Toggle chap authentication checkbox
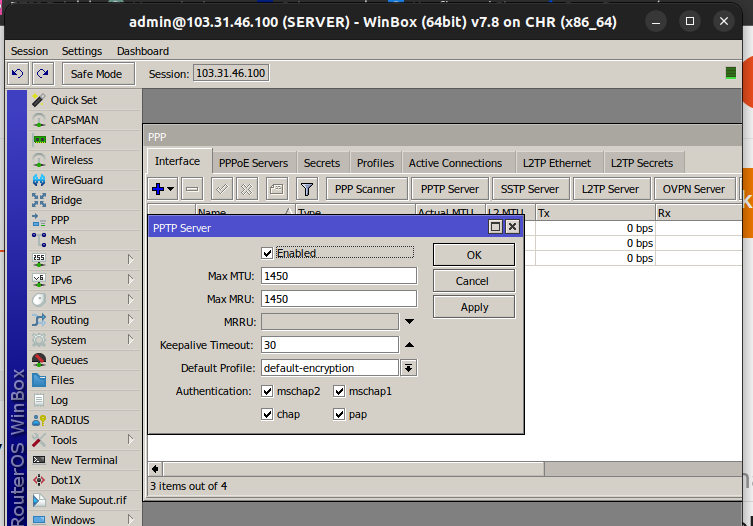753x526 pixels. [267, 414]
